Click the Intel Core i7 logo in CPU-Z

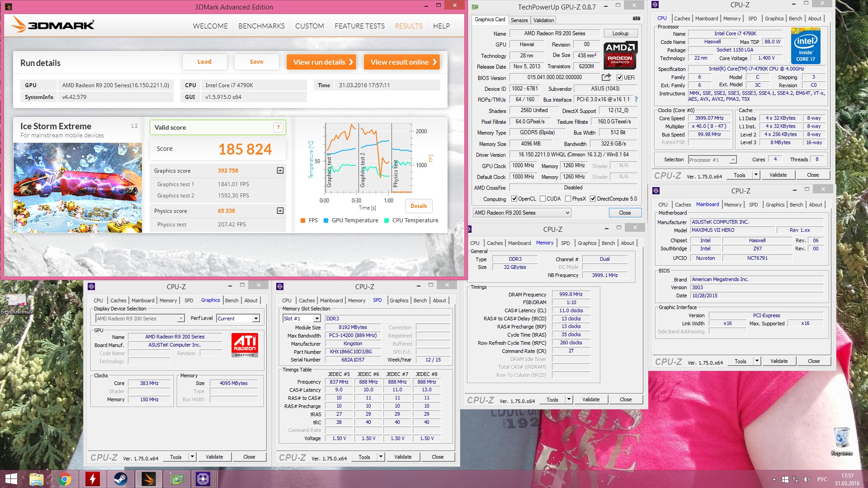click(805, 46)
